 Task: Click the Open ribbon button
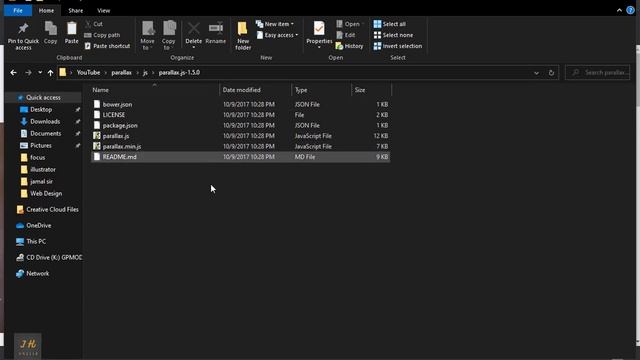348,24
